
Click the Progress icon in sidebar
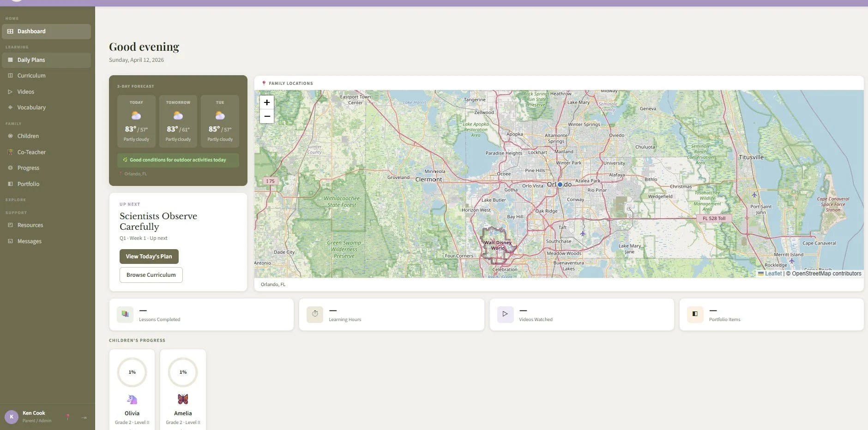pos(10,168)
